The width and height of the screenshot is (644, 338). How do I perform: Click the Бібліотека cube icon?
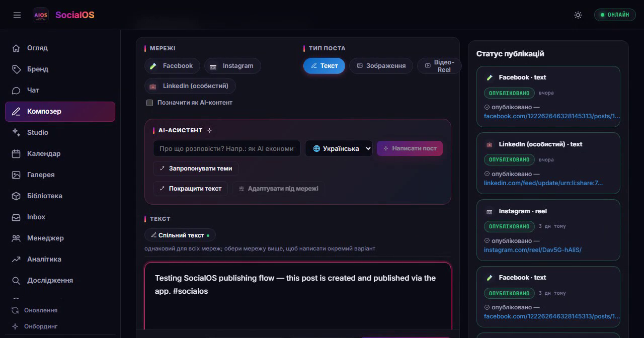tap(16, 196)
